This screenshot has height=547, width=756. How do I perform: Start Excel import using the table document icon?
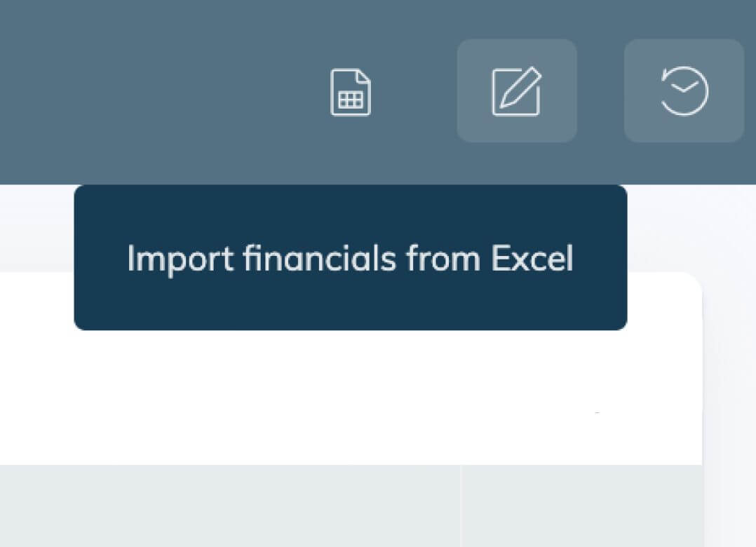tap(351, 92)
